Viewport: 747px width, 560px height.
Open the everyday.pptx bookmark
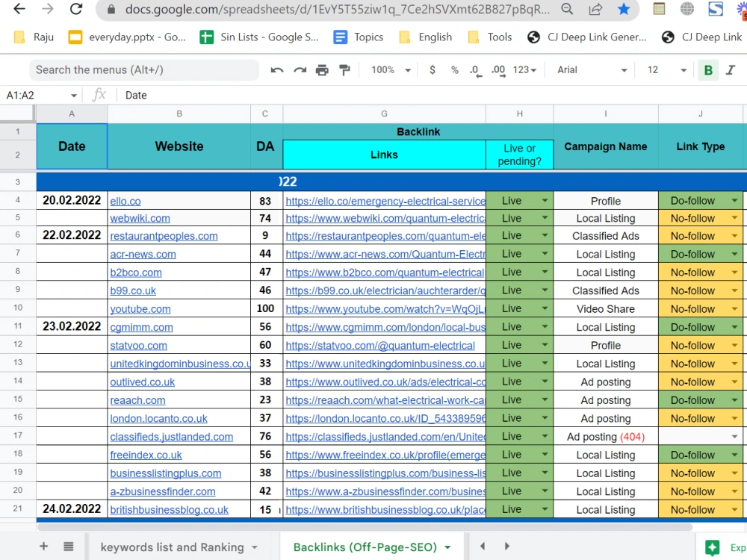click(x=127, y=37)
